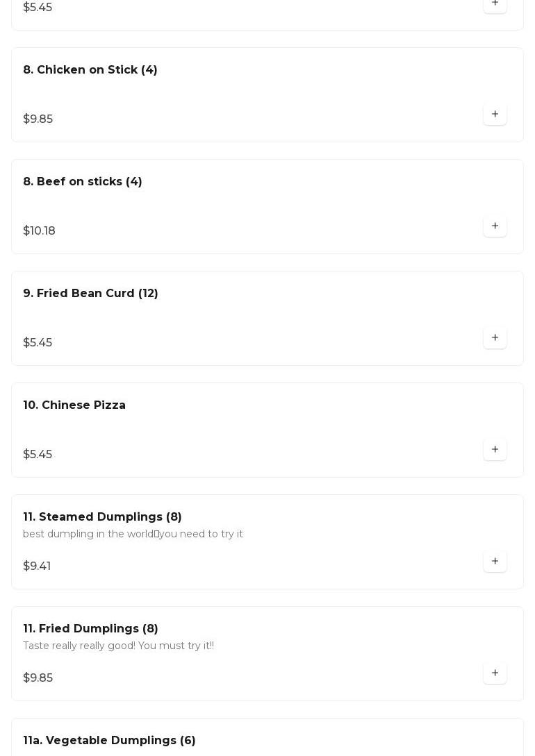Open the Steamed Dumplings (8) title
The image size is (535, 756).
click(x=102, y=517)
